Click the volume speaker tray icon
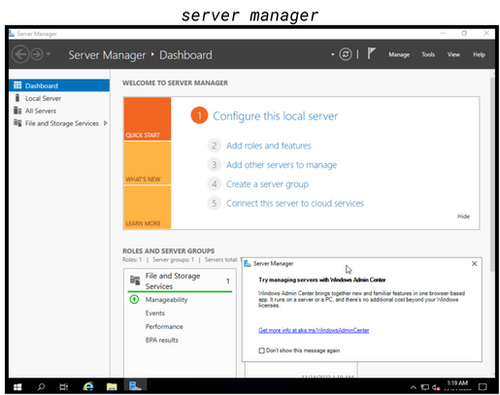This screenshot has height=395, width=500. coord(436,387)
